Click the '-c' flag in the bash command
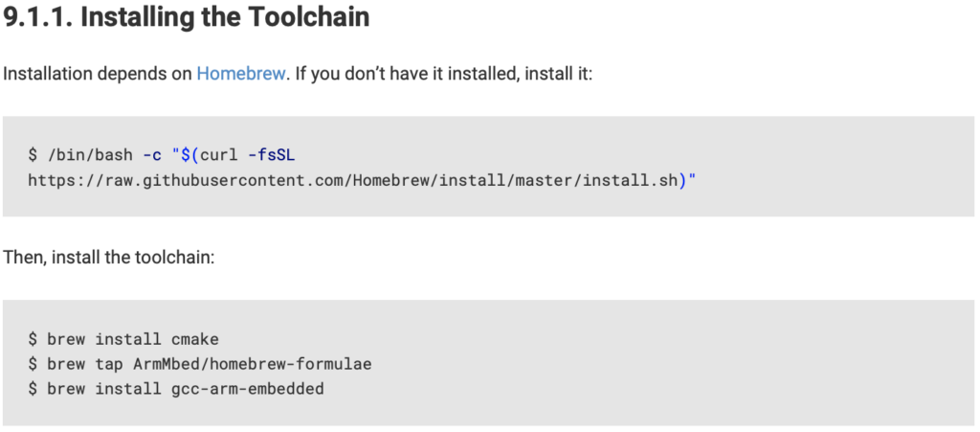The image size is (980, 432). 152,155
